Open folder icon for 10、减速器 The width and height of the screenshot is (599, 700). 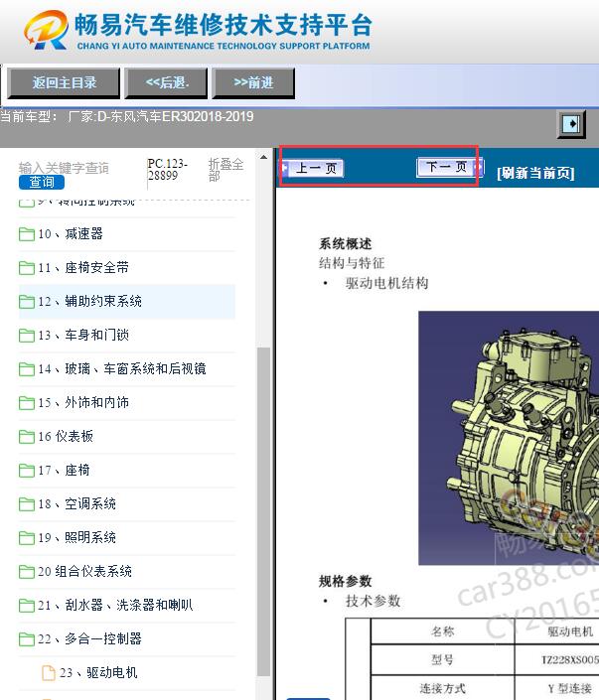pos(27,234)
